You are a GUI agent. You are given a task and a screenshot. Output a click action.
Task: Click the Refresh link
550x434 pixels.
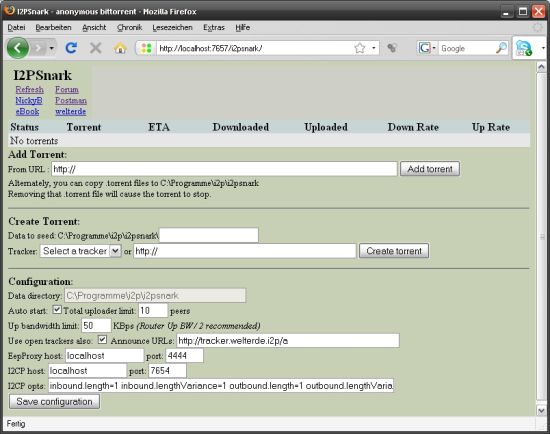coord(29,89)
